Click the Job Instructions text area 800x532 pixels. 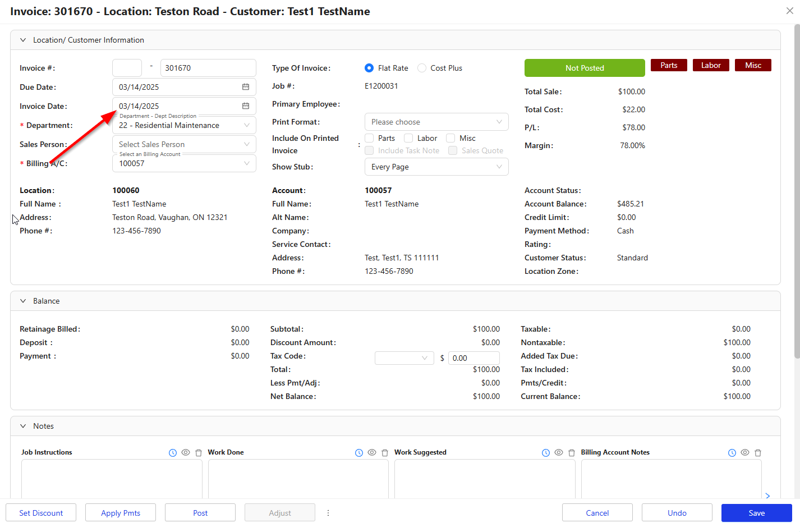112,479
